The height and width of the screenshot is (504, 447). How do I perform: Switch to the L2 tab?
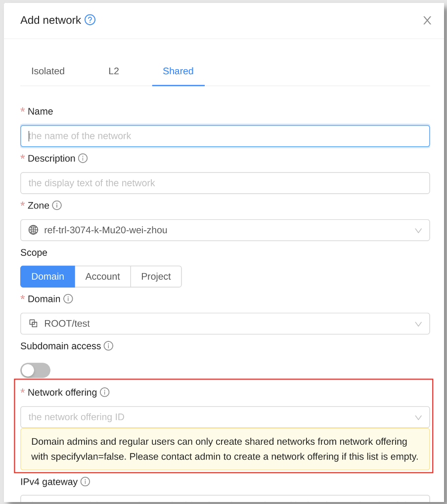pyautogui.click(x=114, y=71)
